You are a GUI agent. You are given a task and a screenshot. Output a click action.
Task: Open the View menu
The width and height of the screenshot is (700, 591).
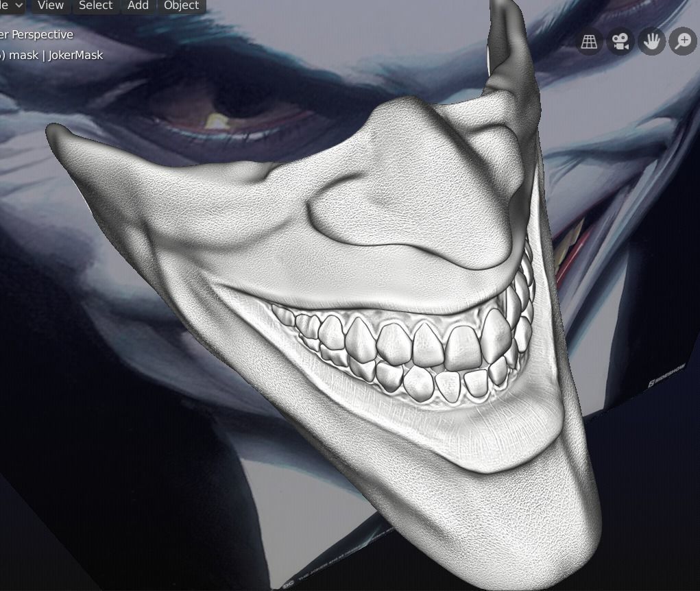[x=51, y=5]
